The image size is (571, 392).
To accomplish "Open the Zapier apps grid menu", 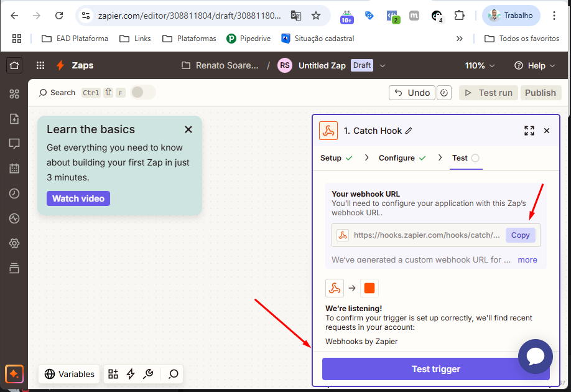I will (40, 65).
